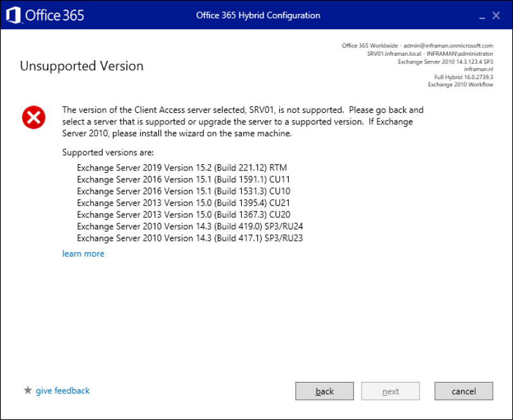Image resolution: width=513 pixels, height=420 pixels.
Task: Click the 'Supported versions are:' label
Action: (x=108, y=153)
